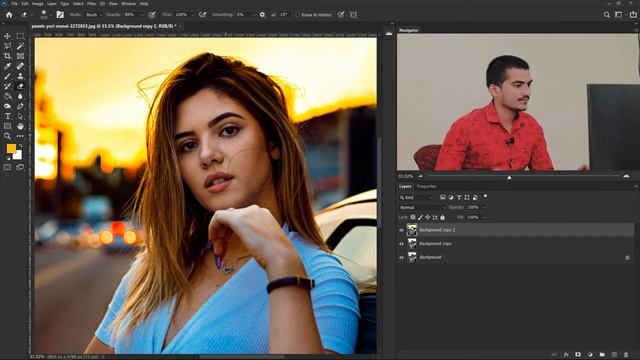Reset default foreground and background colors
The image size is (640, 360).
click(8, 158)
